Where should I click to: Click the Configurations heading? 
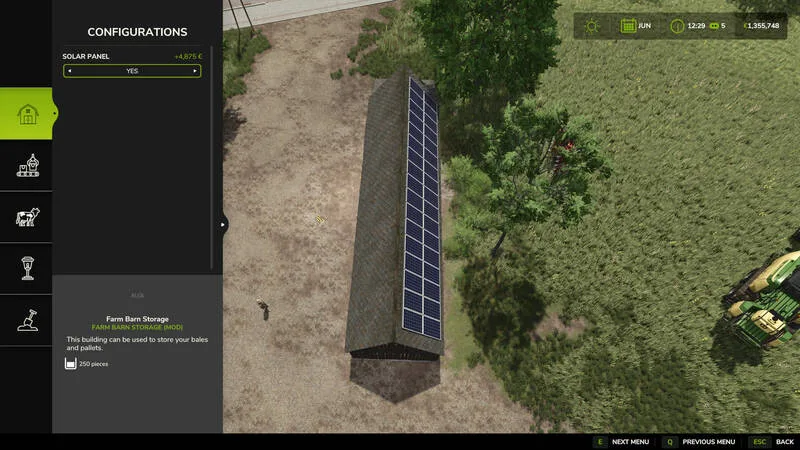137,32
